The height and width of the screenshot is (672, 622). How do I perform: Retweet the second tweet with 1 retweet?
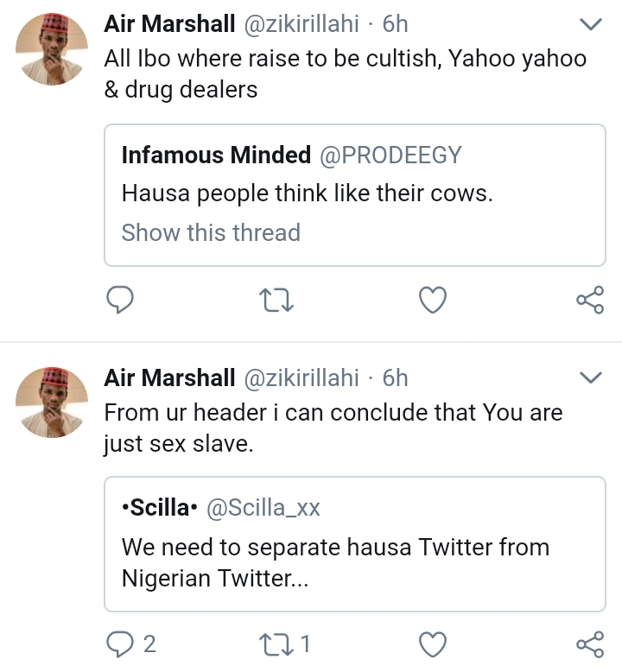click(277, 643)
